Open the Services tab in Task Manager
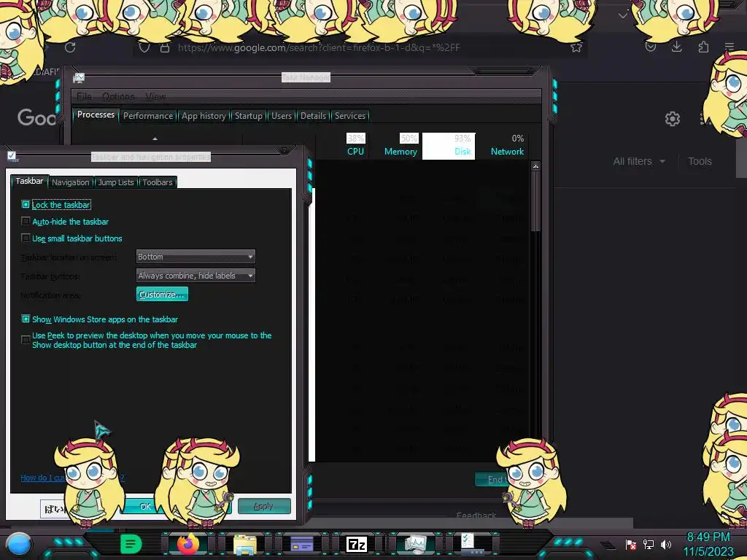 coord(349,116)
